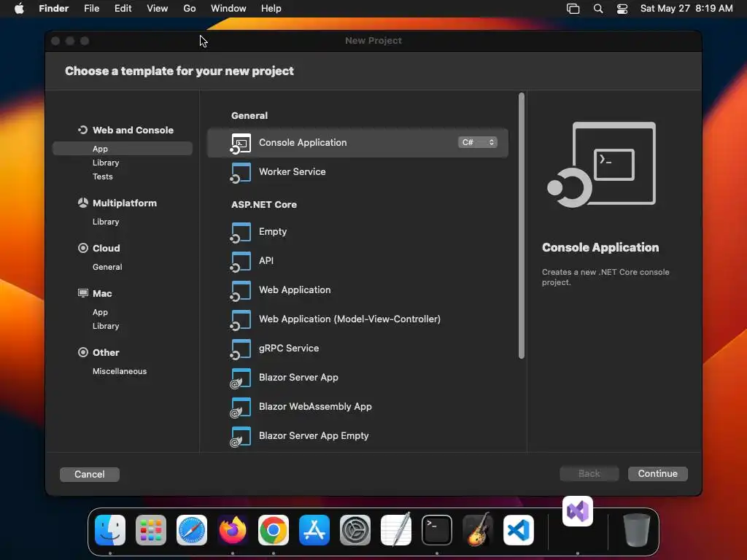Open the File menu
This screenshot has width=747, height=560.
point(91,9)
